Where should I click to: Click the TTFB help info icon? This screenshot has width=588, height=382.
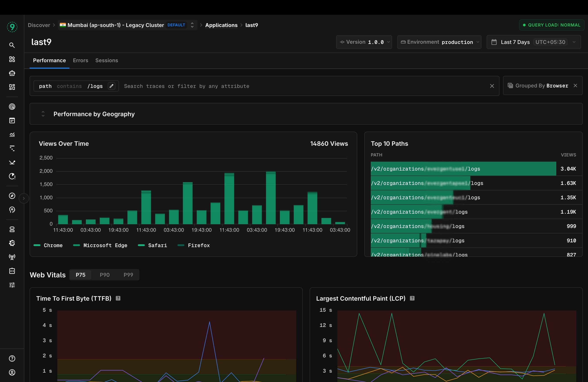[x=118, y=298]
